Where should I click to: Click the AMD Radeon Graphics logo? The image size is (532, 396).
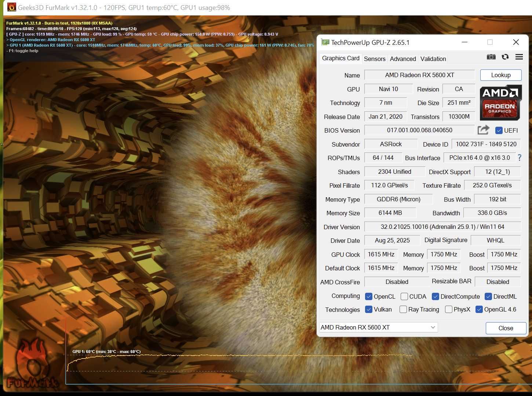point(500,103)
